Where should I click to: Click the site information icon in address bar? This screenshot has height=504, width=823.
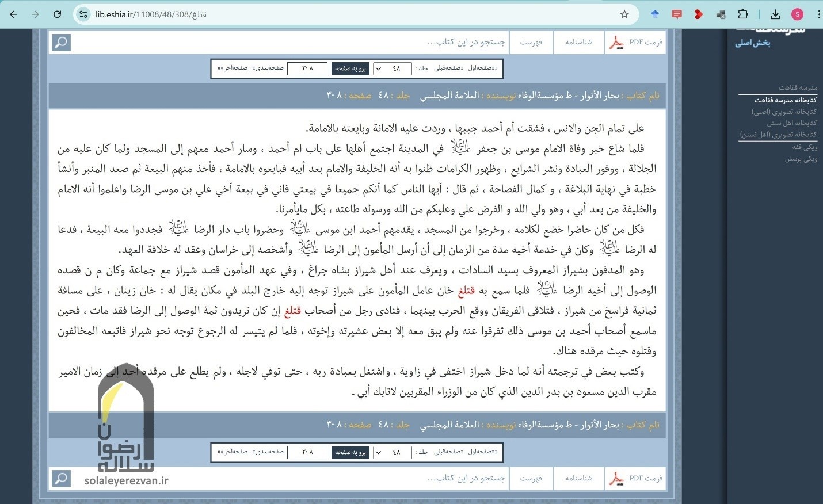click(x=83, y=14)
